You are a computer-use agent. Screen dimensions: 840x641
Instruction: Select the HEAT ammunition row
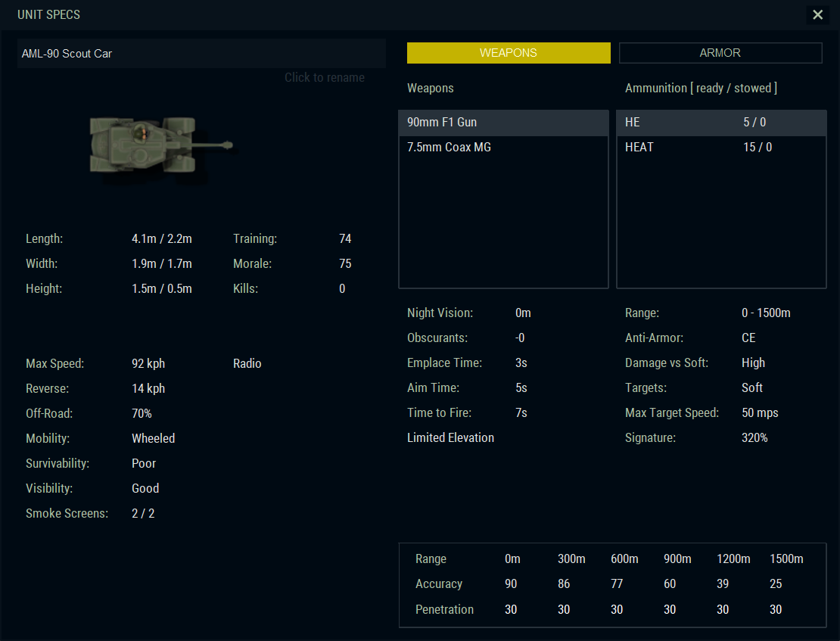[x=721, y=148]
